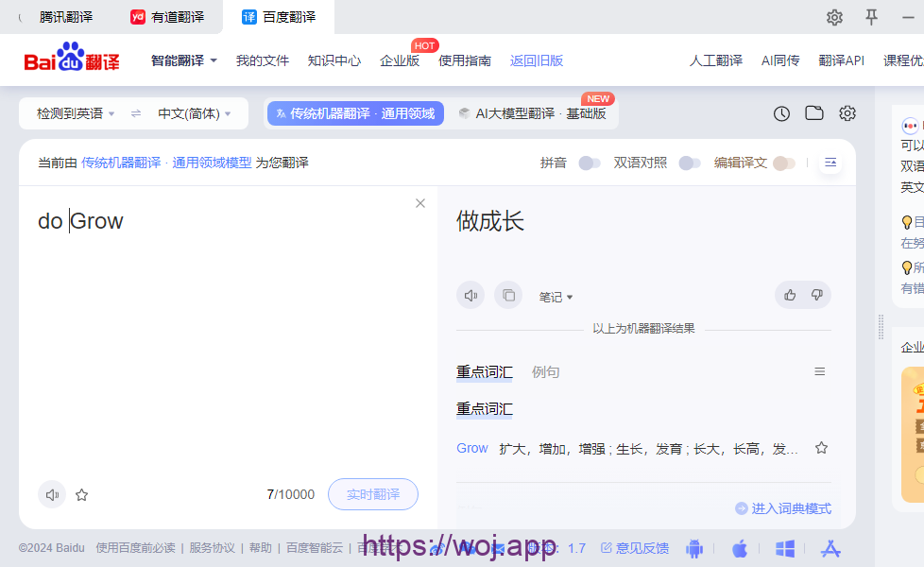
Task: Click into the source text box
Action: click(x=228, y=330)
